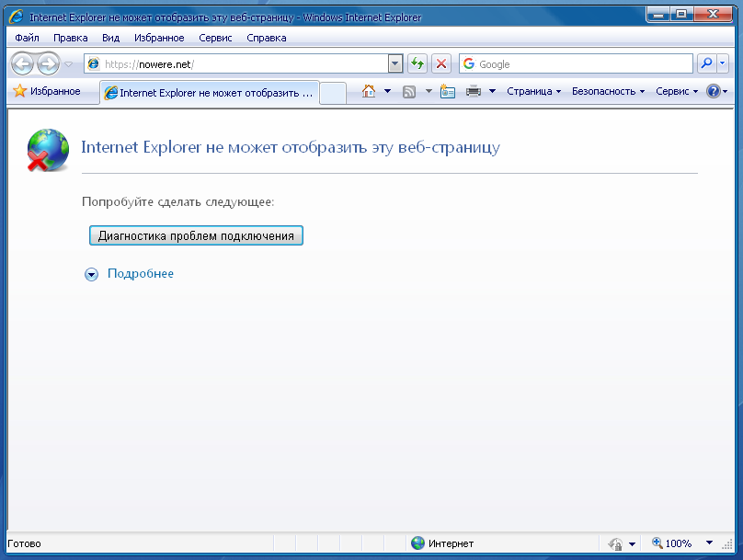Open a new blank tab
The width and height of the screenshot is (743, 560).
coord(333,93)
